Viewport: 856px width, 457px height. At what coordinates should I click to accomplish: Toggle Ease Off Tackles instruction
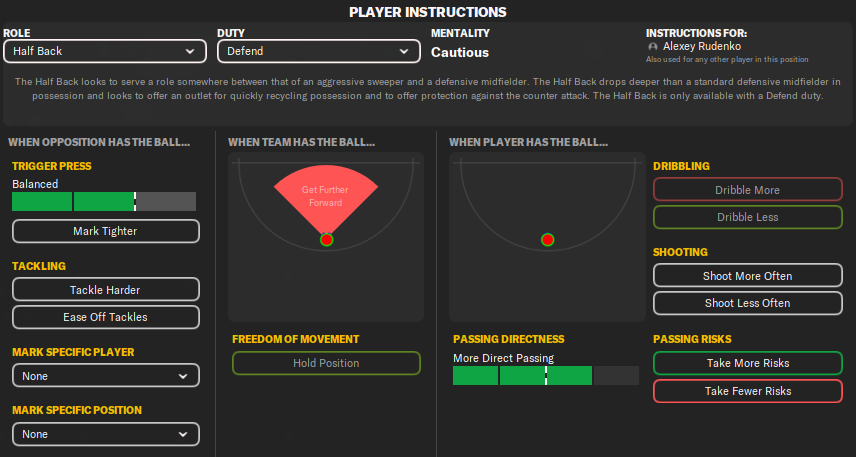106,317
